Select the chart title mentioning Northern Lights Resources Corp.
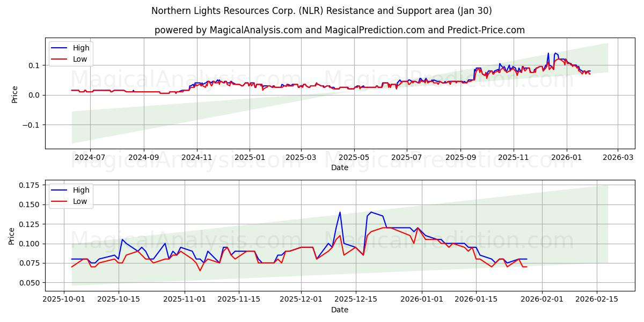 tap(321, 11)
